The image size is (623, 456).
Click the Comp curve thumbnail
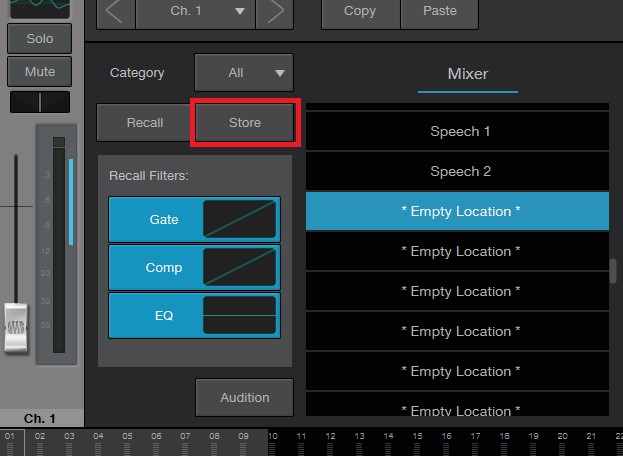(x=240, y=267)
